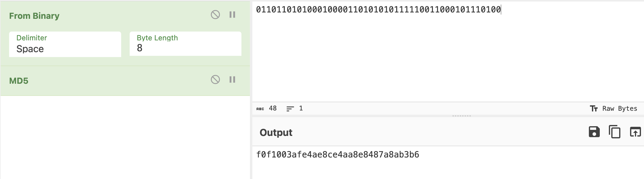Screen dimensions: 644x179
Task: Click the empty recipe area below MD5
Action: [x=125, y=137]
